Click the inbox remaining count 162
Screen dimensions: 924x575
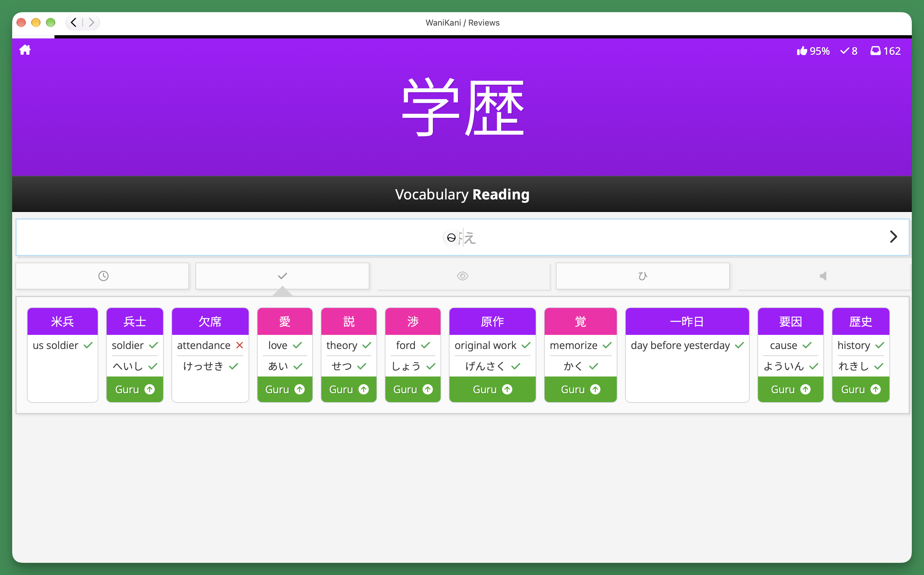click(x=885, y=51)
